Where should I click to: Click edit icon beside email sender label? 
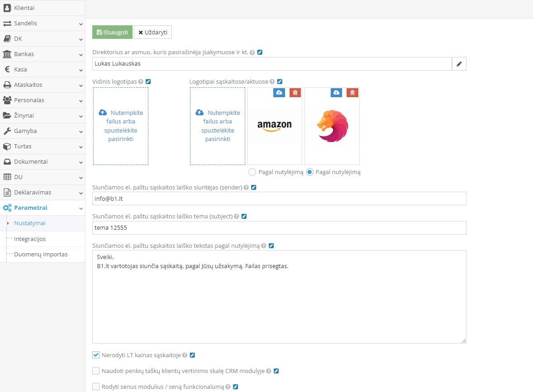tap(253, 187)
